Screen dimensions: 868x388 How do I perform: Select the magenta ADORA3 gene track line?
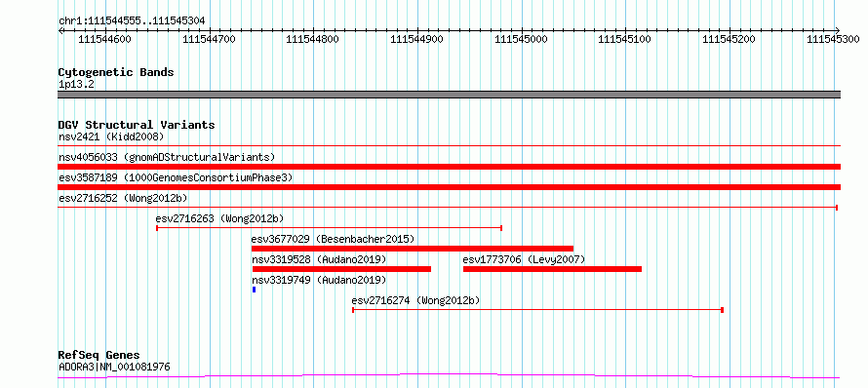point(449,376)
